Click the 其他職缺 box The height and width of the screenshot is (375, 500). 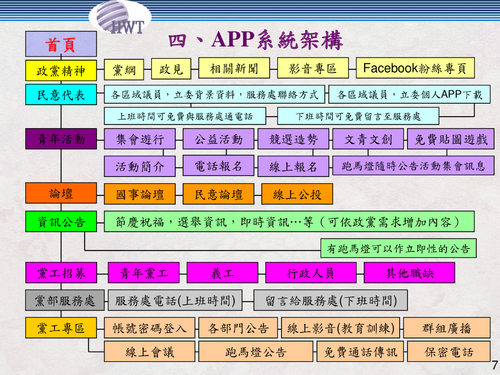click(x=409, y=273)
